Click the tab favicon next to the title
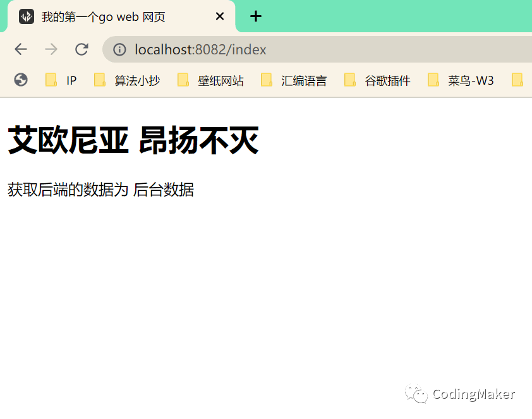This screenshot has height=419, width=532. pyautogui.click(x=26, y=16)
